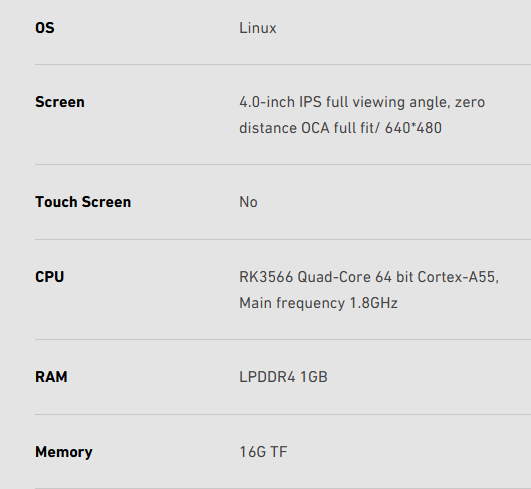This screenshot has height=489, width=531.
Task: Click the divider below the CPU row
Action: [283, 339]
